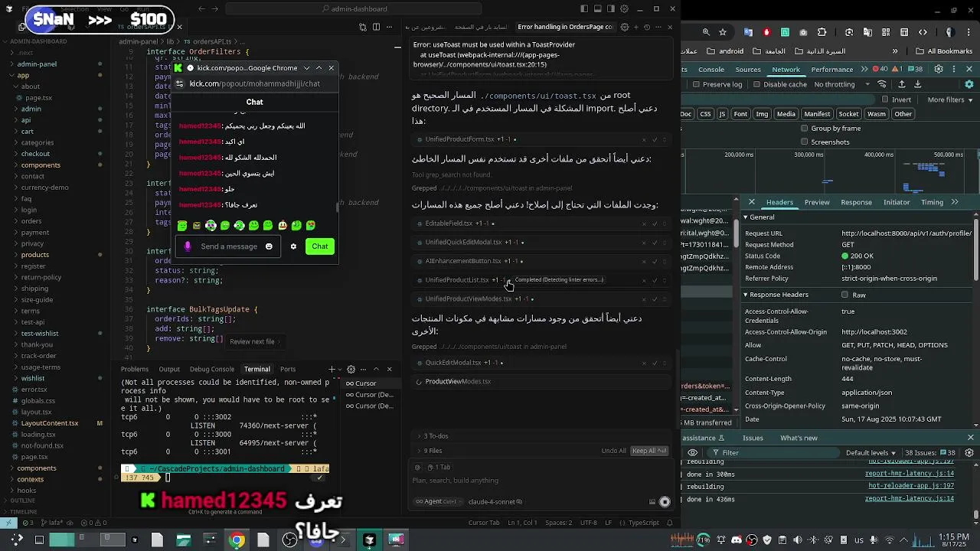Click the Cursor send/stop button in chat

665,502
